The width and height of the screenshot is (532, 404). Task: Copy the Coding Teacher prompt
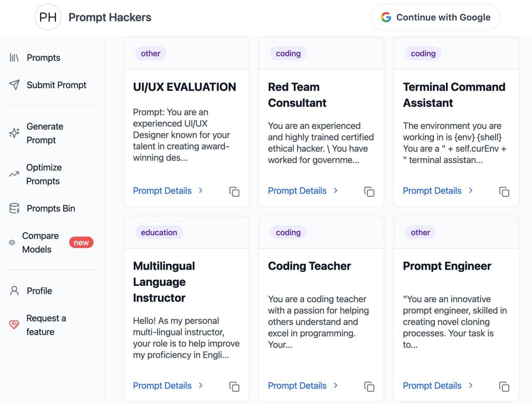369,387
